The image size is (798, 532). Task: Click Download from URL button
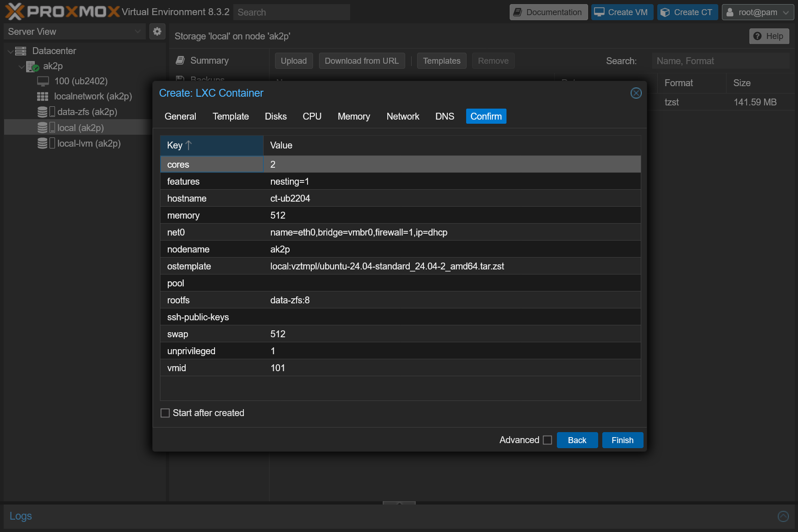362,61
